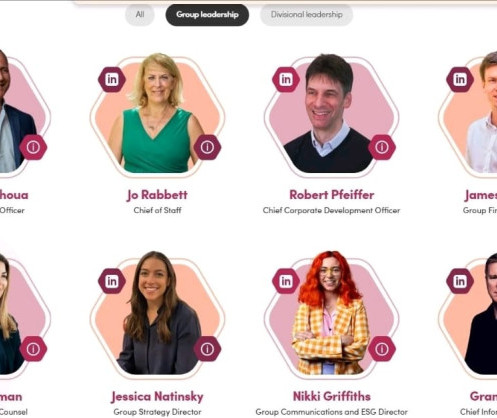Open Nikki Griffiths' LinkedIn icon
Screen dimensions: 497x418
(286, 281)
